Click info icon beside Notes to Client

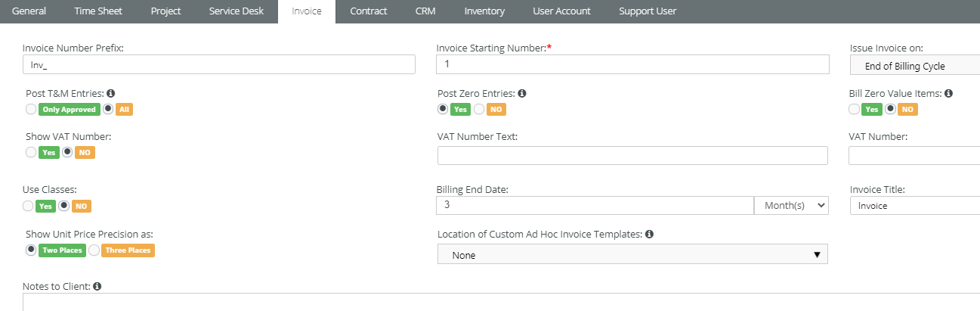(97, 287)
